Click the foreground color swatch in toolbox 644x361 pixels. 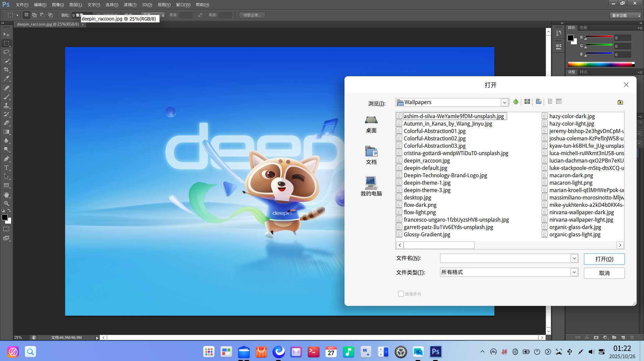pyautogui.click(x=5, y=217)
